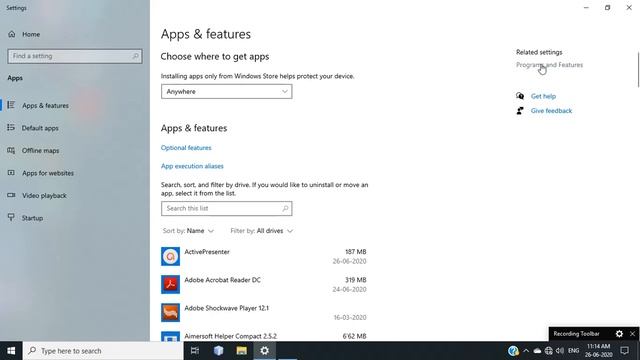This screenshot has height=360, width=640.
Task: Select Adobe Shockwave Player 12.1 entry name
Action: tap(227, 308)
